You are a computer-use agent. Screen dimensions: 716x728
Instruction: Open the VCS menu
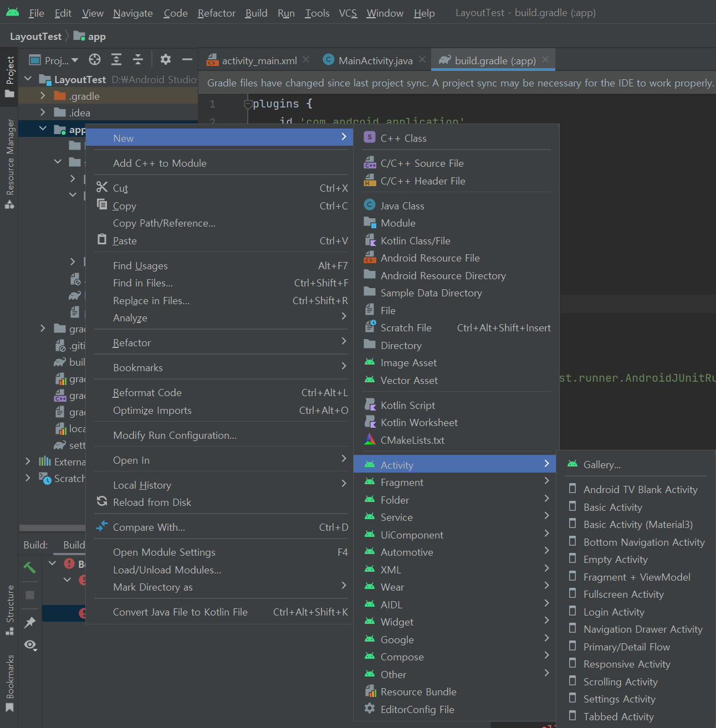click(348, 13)
